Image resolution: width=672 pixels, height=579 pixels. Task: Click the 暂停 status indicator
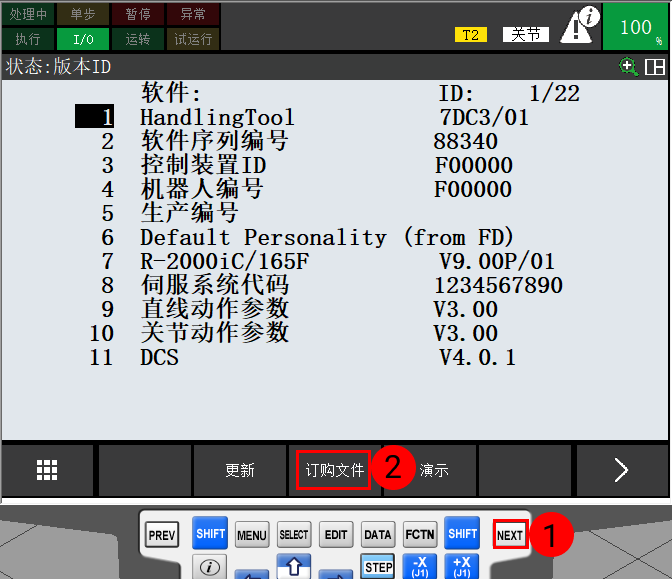[x=138, y=14]
